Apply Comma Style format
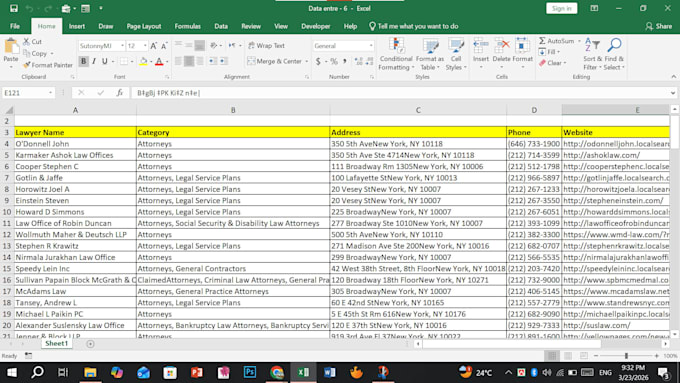The image size is (680, 383). tap(345, 62)
